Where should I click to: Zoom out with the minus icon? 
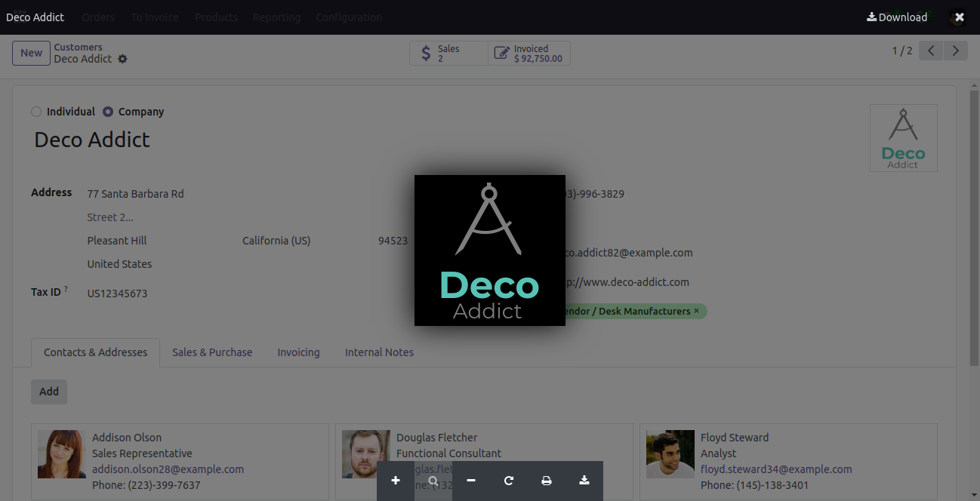(471, 481)
